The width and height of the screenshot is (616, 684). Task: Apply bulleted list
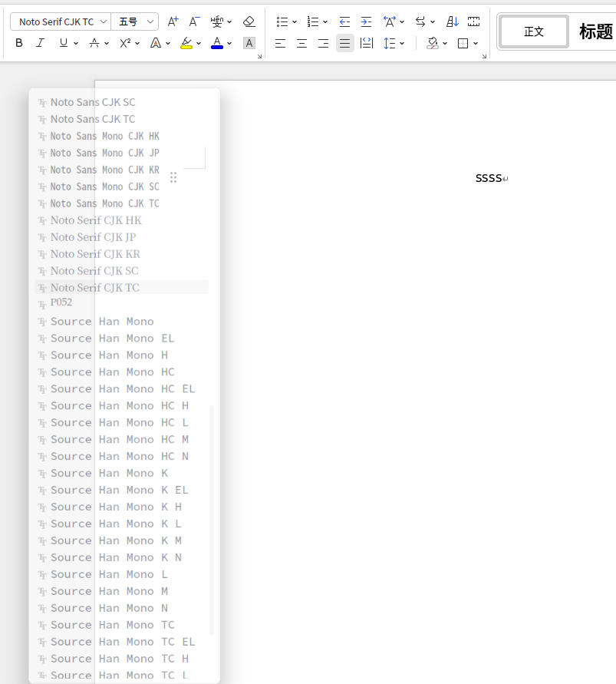coord(282,21)
